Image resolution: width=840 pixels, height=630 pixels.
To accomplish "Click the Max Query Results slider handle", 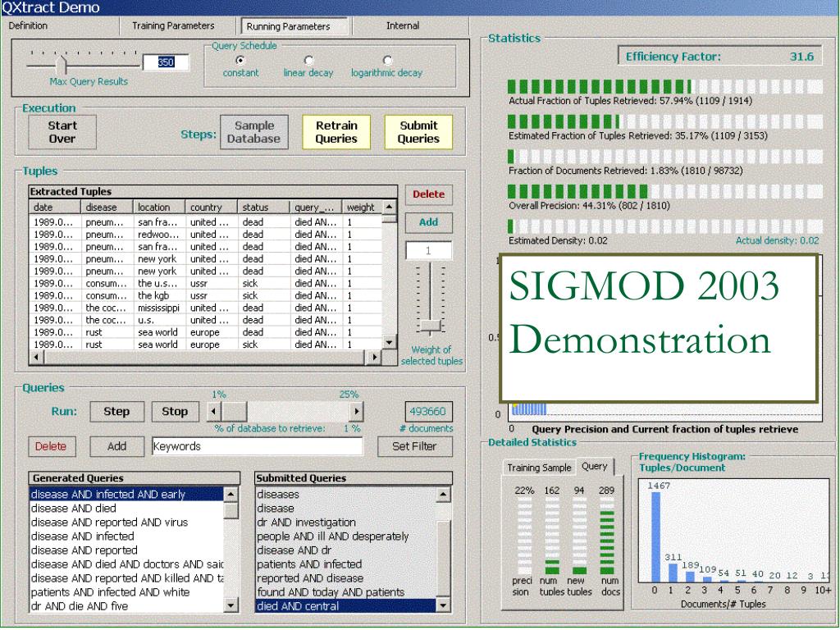I will pos(62,65).
